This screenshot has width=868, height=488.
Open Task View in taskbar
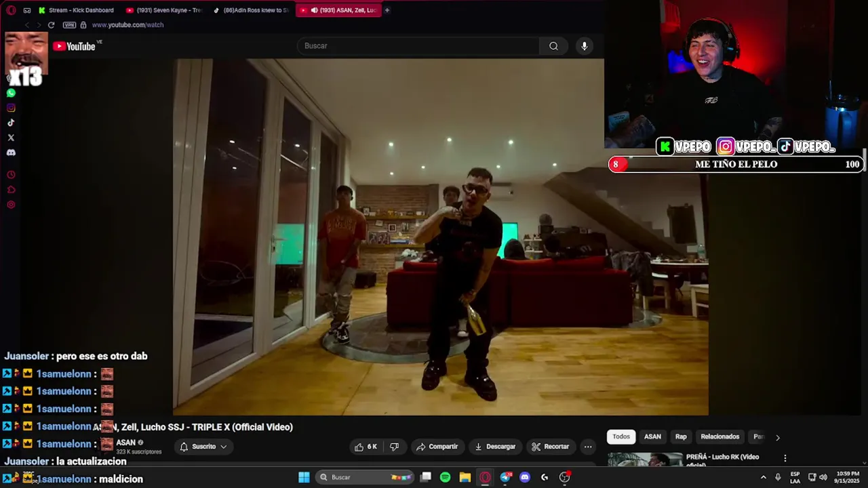click(426, 477)
